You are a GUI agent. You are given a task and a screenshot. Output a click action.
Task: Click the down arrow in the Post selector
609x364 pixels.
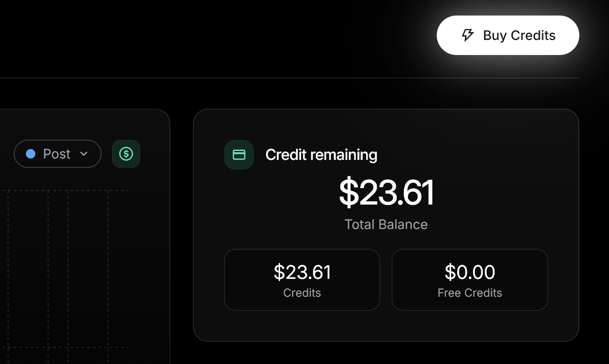[85, 154]
